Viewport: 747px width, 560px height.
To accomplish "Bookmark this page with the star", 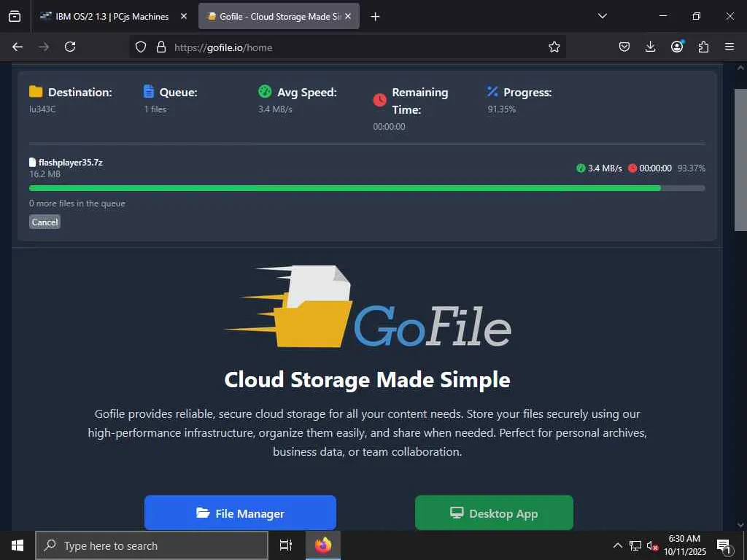I will pyautogui.click(x=554, y=47).
